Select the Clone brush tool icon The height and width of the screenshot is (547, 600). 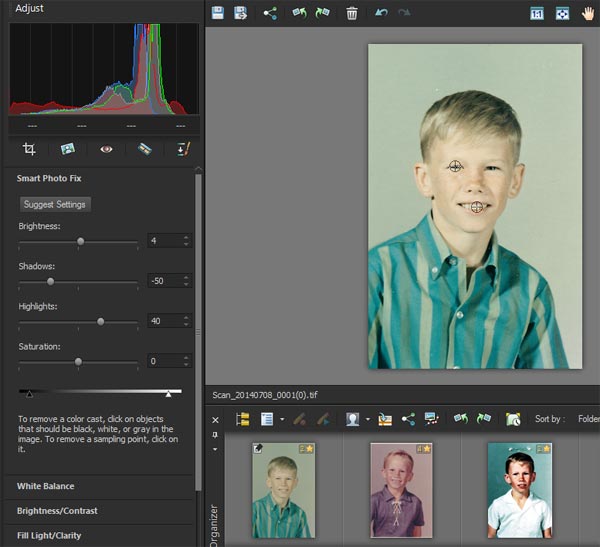click(184, 149)
